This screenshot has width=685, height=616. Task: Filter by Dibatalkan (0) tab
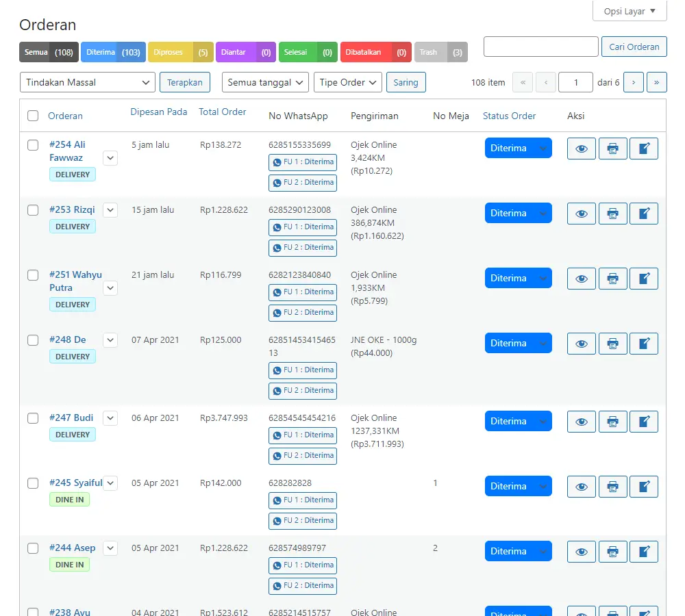tap(375, 52)
